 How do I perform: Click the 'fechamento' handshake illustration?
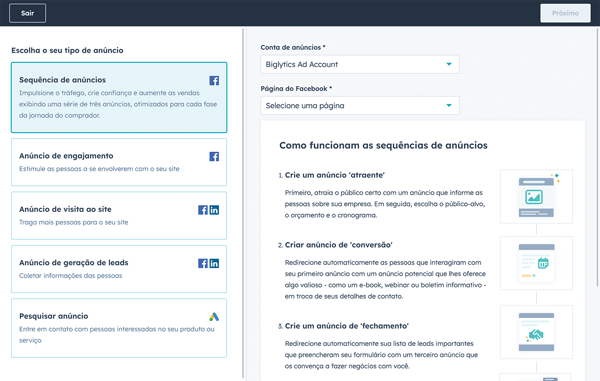536,332
